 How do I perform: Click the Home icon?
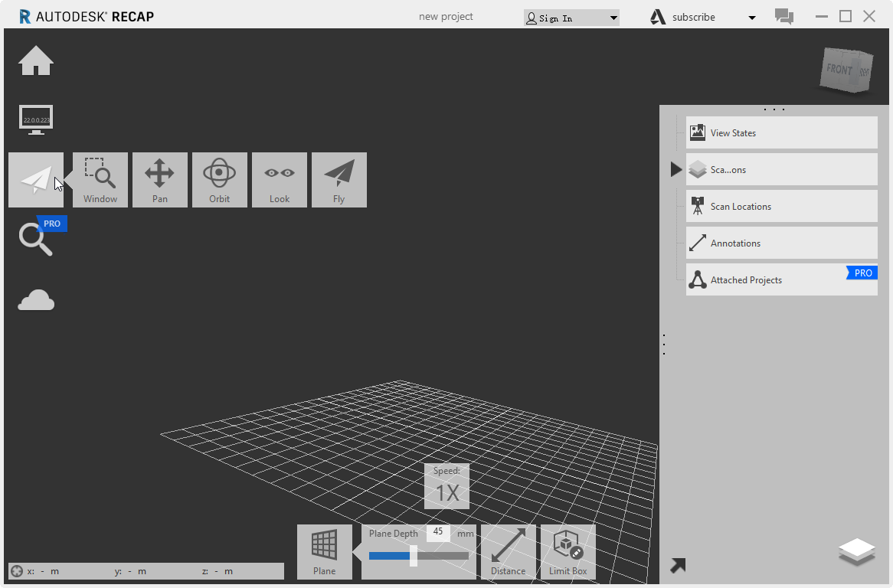coord(35,60)
